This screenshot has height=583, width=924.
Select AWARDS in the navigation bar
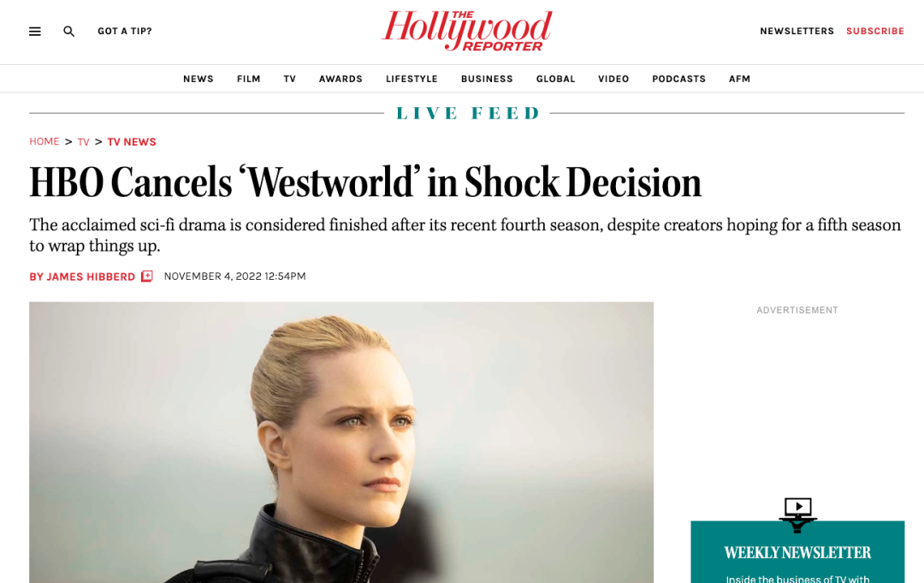coord(341,79)
